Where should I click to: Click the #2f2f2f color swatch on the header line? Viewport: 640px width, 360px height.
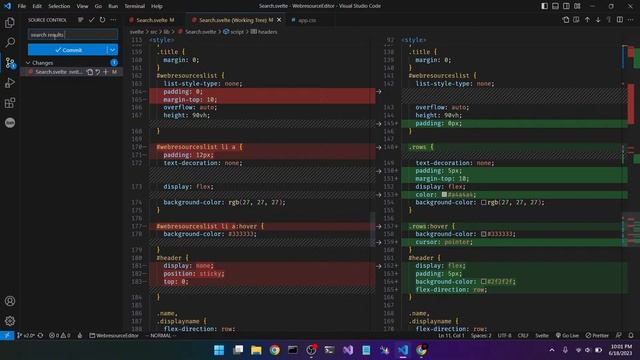click(483, 282)
